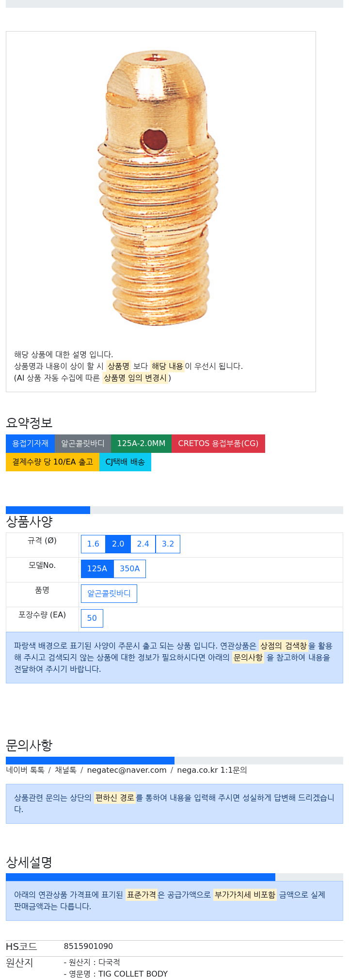This screenshot has width=349, height=980.
Task: Click the 알곤콜릿바디 product name option
Action: tap(109, 594)
